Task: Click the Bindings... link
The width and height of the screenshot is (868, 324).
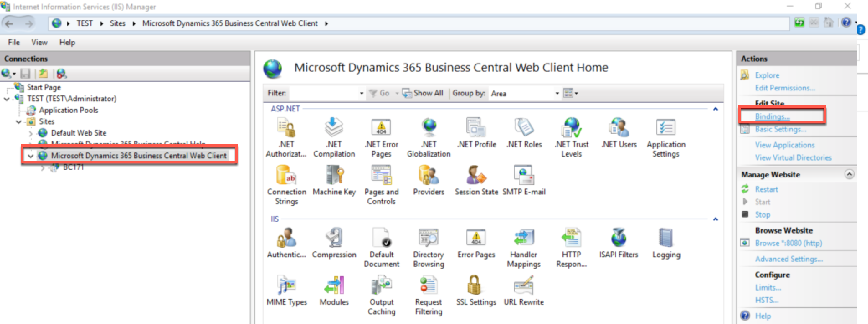Action: tap(772, 116)
